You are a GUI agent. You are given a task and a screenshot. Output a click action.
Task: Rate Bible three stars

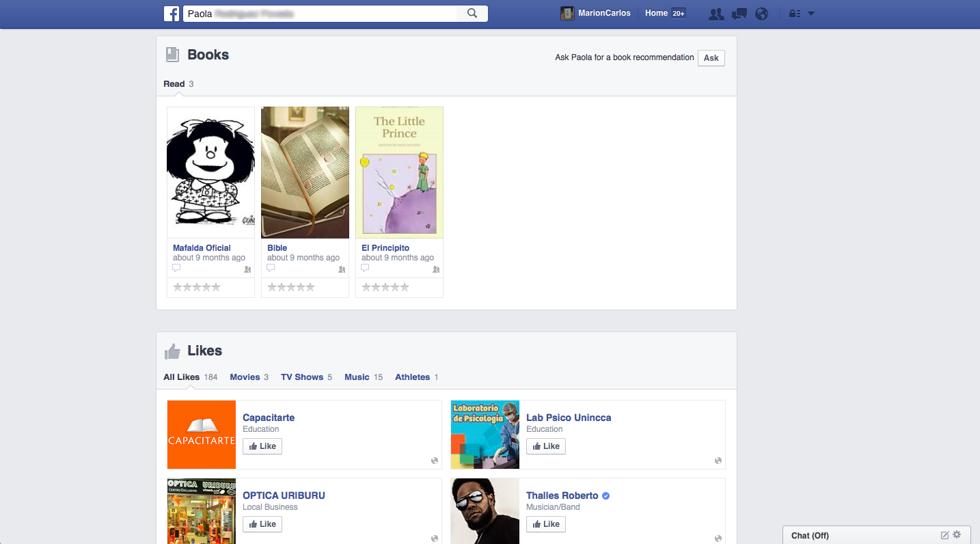click(x=291, y=287)
